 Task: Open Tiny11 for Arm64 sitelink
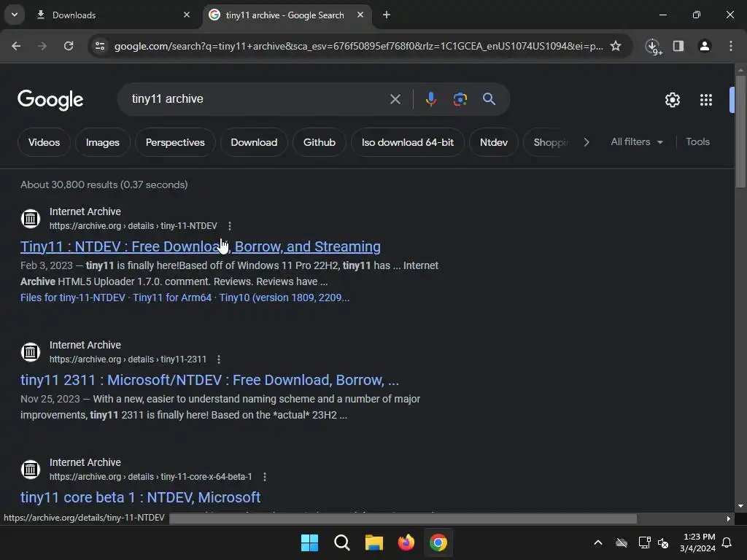pos(172,297)
